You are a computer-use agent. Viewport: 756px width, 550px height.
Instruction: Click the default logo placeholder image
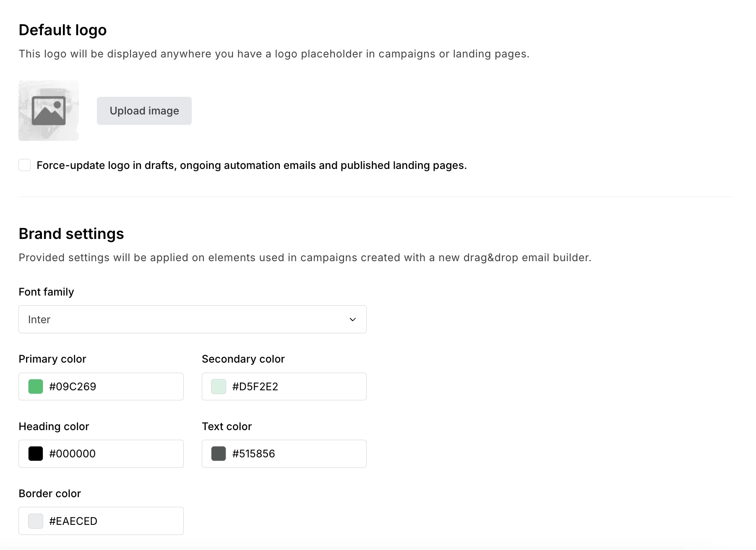(49, 111)
